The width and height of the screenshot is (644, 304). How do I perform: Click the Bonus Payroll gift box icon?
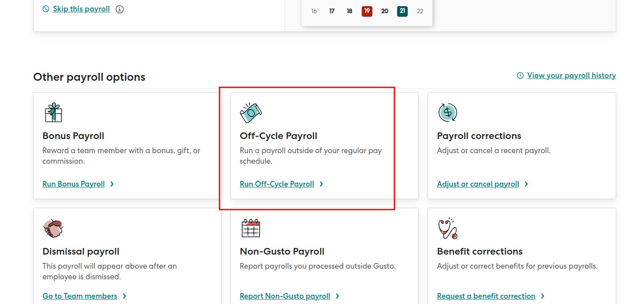(x=53, y=113)
